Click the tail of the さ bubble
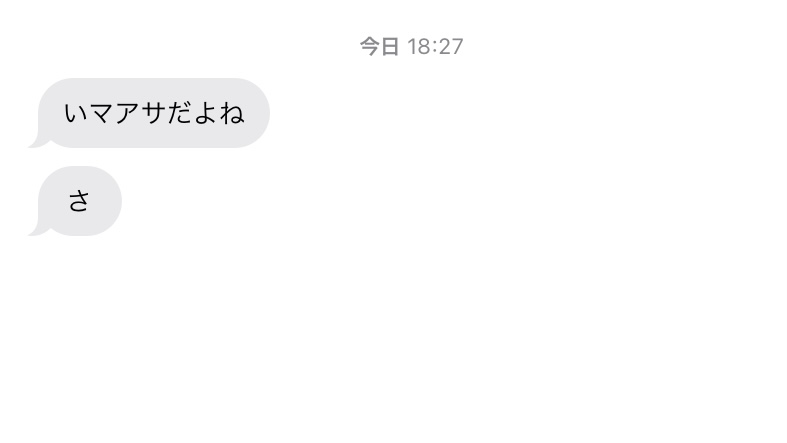 pos(37,230)
